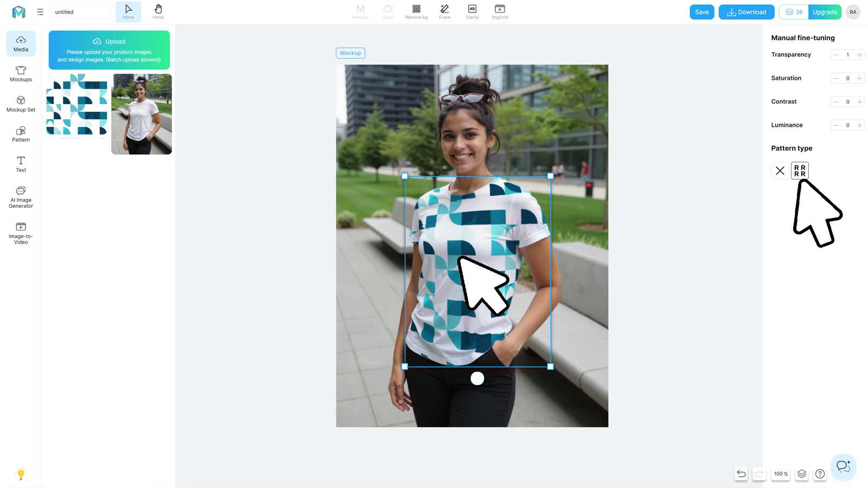Increase the Saturation value
This screenshot has height=488, width=868.
click(x=859, y=78)
